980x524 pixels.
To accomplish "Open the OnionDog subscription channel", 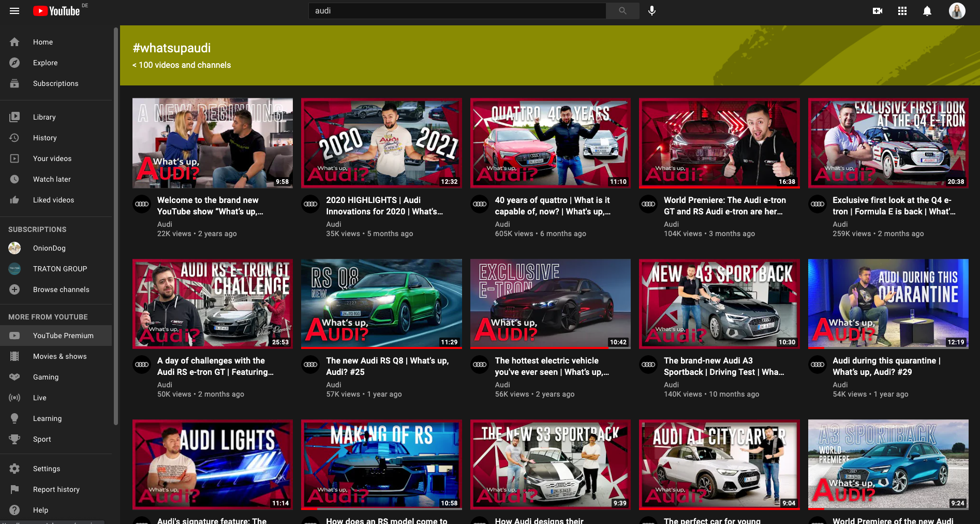I will pos(56,248).
